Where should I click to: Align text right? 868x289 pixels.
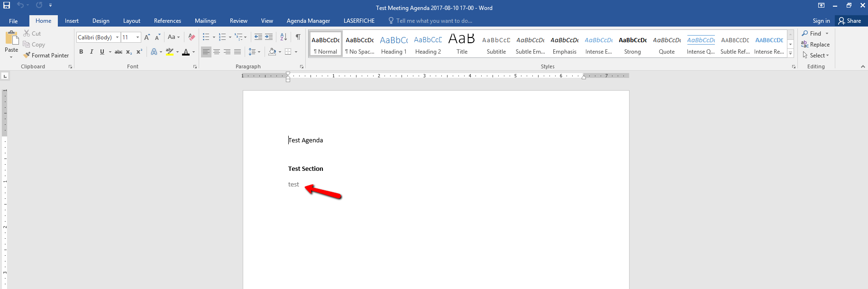point(227,52)
